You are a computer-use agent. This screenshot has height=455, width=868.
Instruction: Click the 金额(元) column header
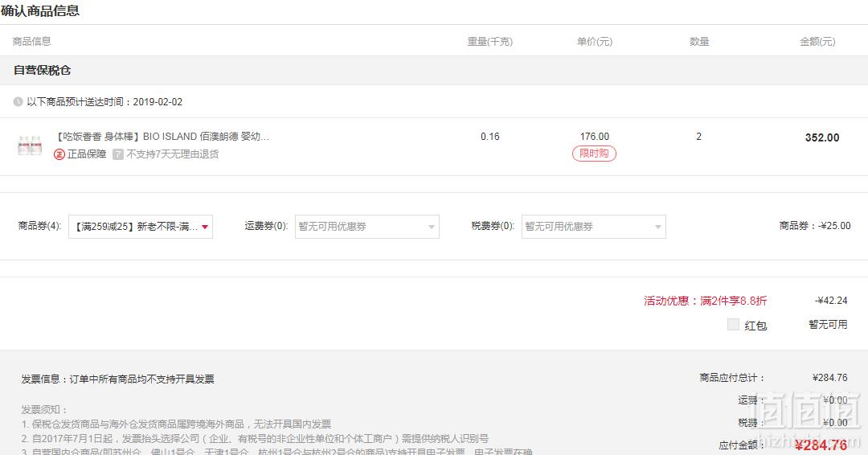[817, 42]
